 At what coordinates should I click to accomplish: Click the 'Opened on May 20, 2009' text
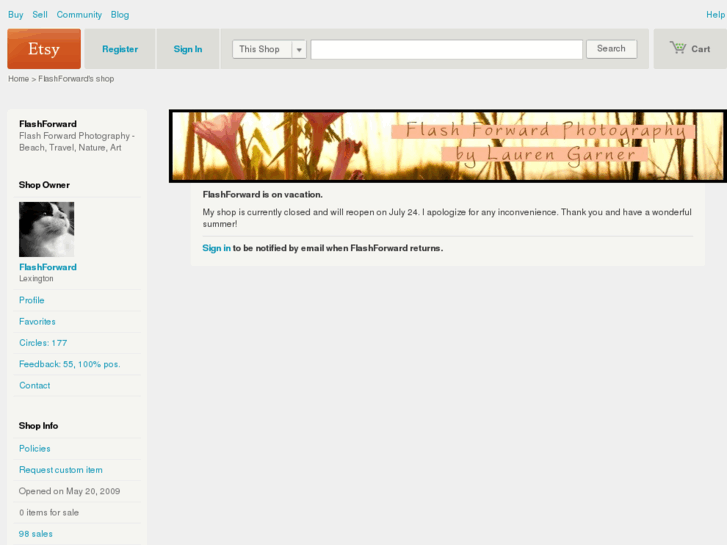click(x=70, y=491)
